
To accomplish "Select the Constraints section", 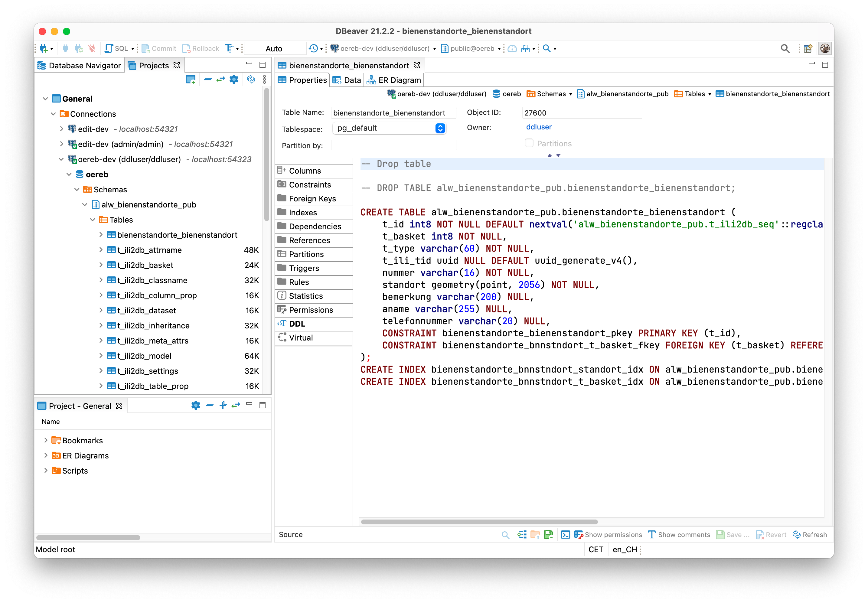I will [x=314, y=185].
